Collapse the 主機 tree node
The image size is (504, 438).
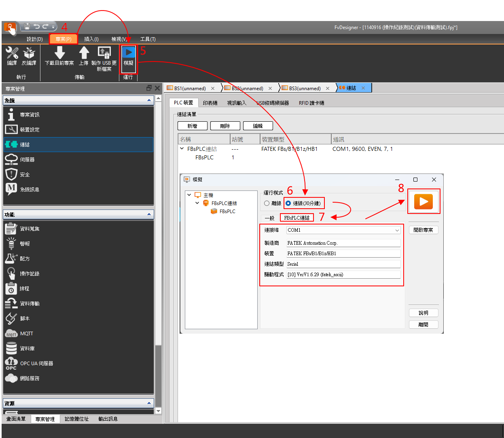pos(189,195)
